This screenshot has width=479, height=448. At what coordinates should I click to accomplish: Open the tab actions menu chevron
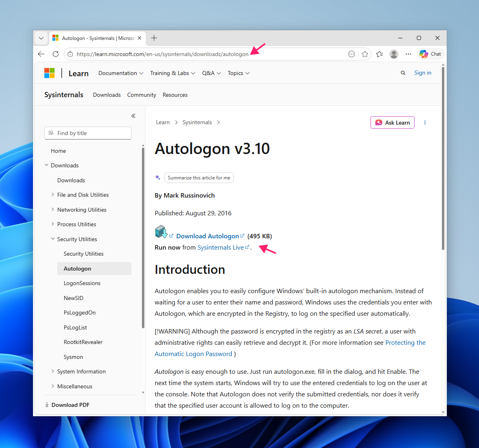pos(41,38)
